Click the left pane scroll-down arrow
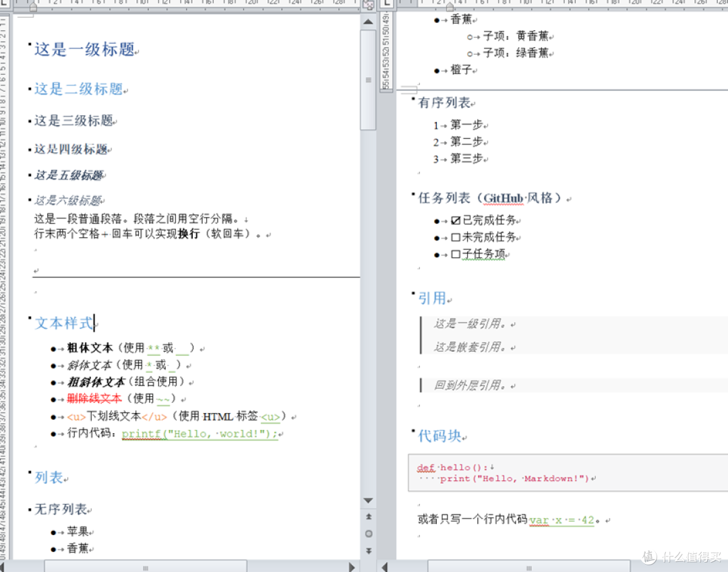The image size is (728, 572). pyautogui.click(x=368, y=501)
